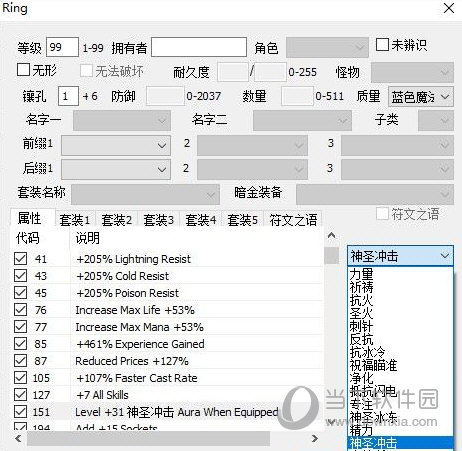Uncheck property code 45 Poison Resist
Image resolution: width=462 pixels, height=451 pixels.
(x=20, y=293)
